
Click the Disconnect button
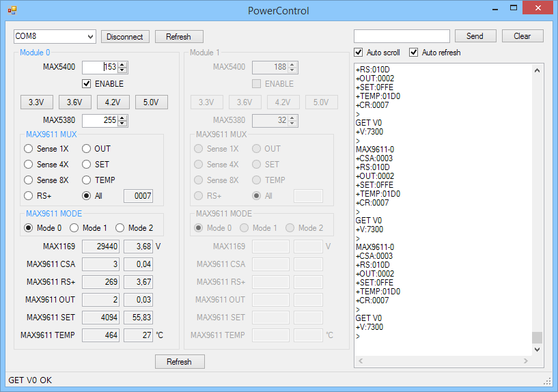click(125, 37)
